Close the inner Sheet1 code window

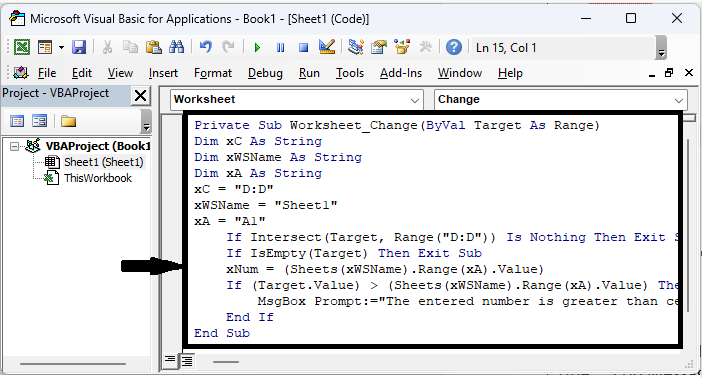click(689, 73)
